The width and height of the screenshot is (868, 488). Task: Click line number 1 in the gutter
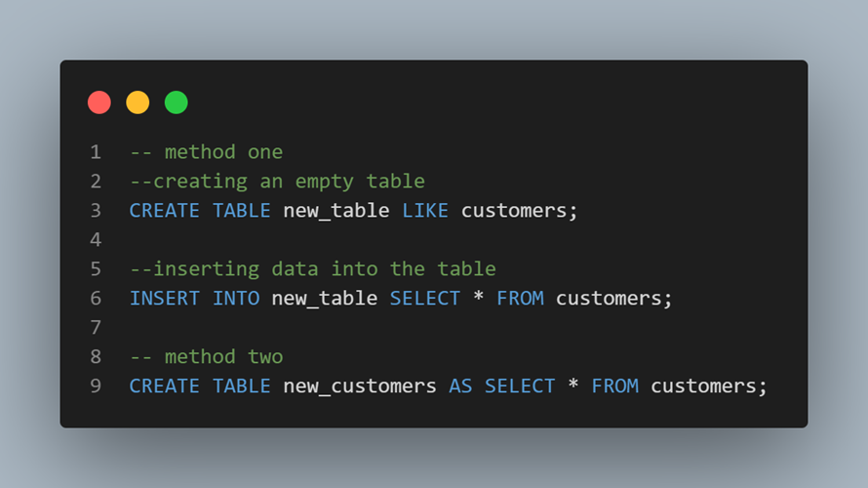[95, 152]
